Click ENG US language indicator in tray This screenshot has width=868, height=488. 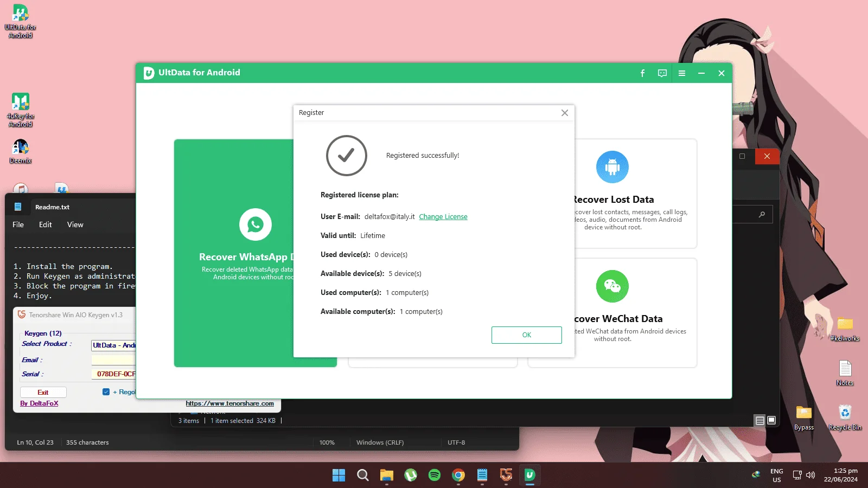coord(777,476)
